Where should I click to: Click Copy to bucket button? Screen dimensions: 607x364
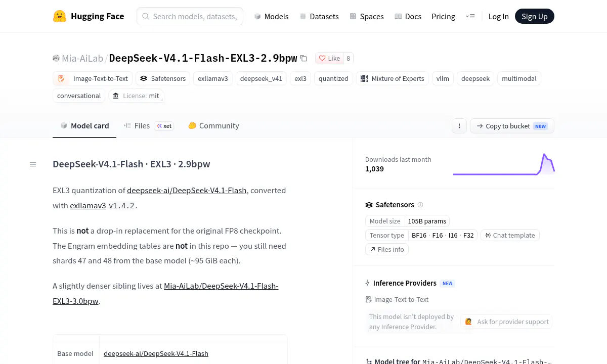coord(512,126)
